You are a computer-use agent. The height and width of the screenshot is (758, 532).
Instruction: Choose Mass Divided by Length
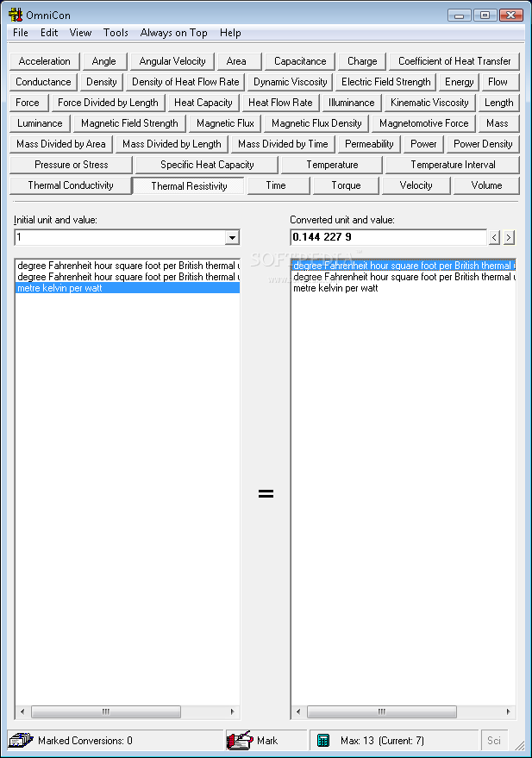pyautogui.click(x=172, y=145)
